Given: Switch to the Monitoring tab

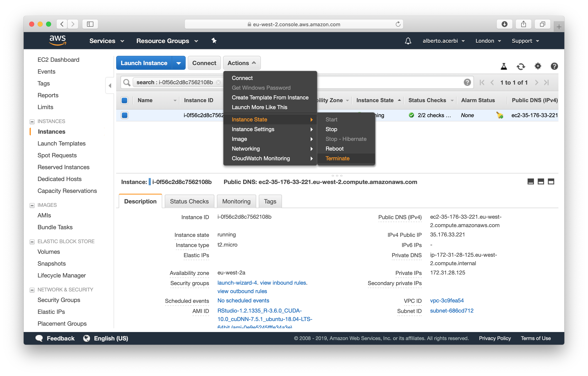Looking at the screenshot, I should coord(236,201).
